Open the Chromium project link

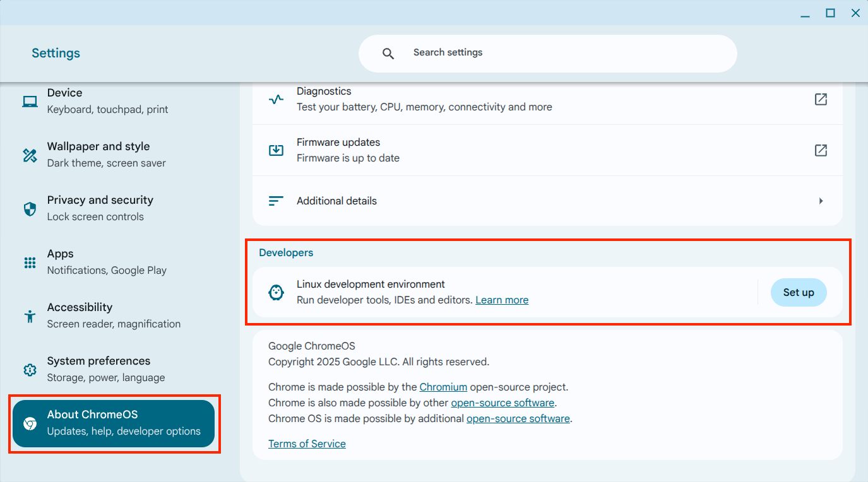443,387
